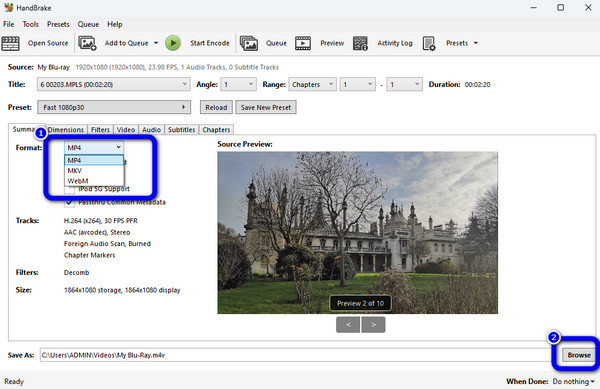
Task: Click the AAC (avcodec), Stereo text
Action: [97, 232]
